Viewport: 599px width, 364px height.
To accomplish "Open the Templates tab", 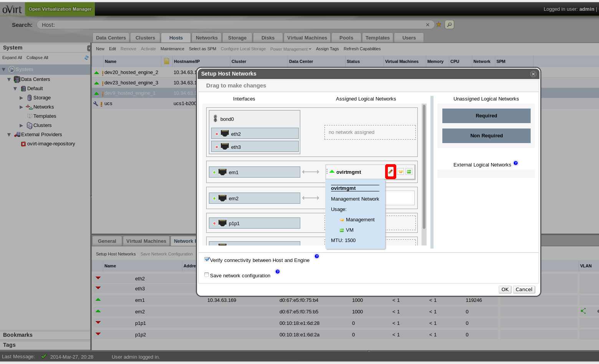I will [x=377, y=38].
